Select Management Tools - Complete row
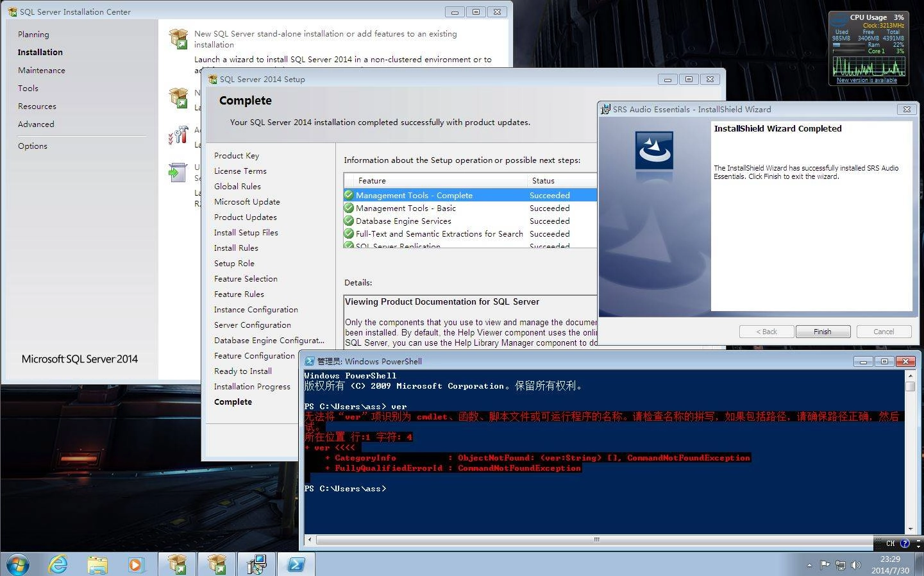 [x=470, y=195]
